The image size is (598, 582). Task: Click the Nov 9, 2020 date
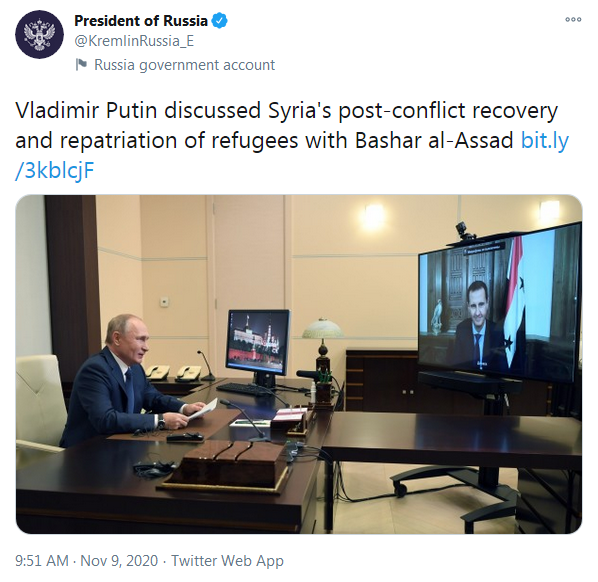pyautogui.click(x=119, y=561)
